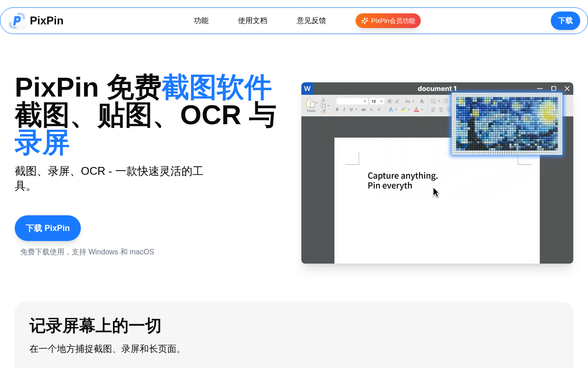Click the maximize icon of the document 1 window
Viewport: 588px width, 368px height.
pos(554,89)
